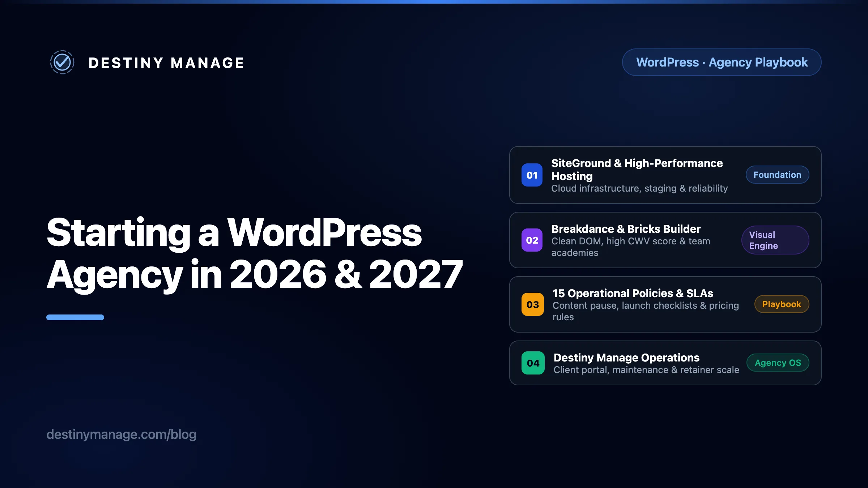
Task: Click 'Content pause, launch checklists' description
Action: coord(646,311)
